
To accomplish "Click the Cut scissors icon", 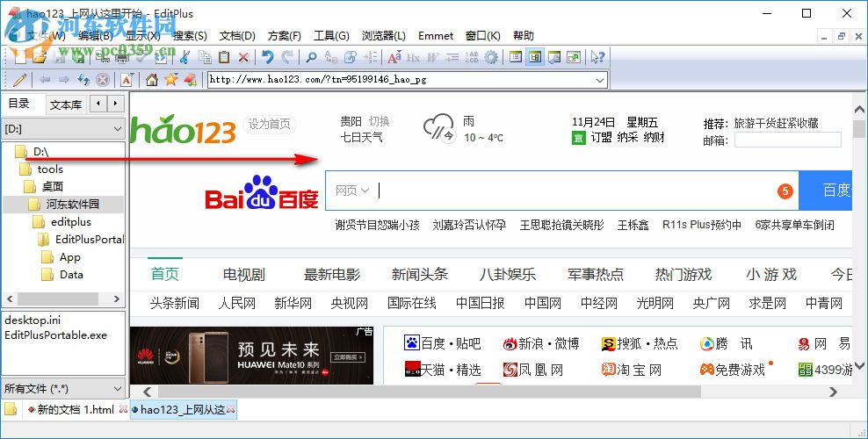I will [184, 57].
